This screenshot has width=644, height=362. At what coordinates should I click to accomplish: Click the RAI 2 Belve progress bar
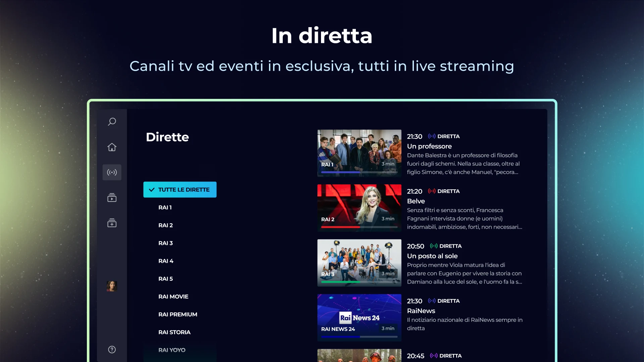click(x=359, y=227)
